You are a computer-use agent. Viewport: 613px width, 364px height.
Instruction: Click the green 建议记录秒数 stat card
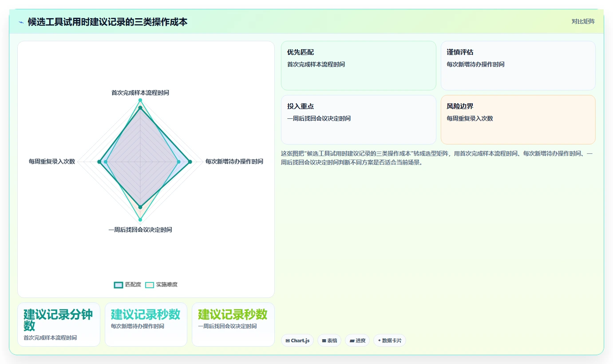233,325
